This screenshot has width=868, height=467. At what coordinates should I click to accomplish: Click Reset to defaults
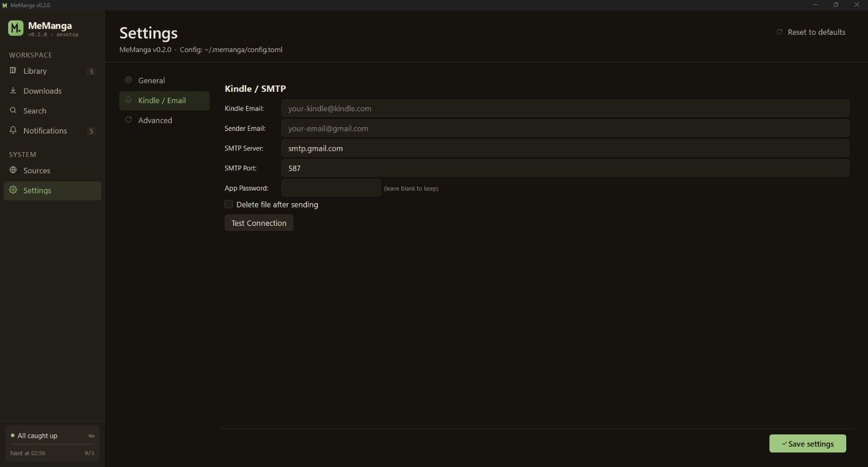pos(811,32)
